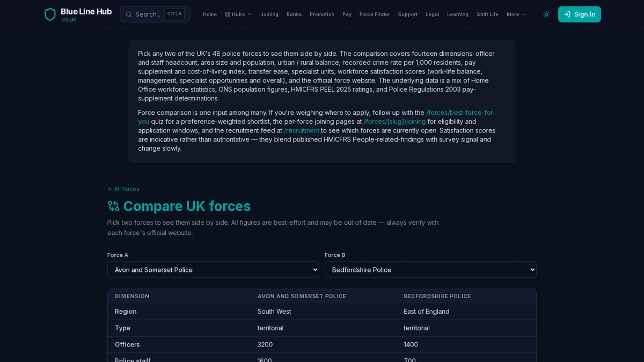Follow the /forces/[slug]/joining link

pos(394,122)
